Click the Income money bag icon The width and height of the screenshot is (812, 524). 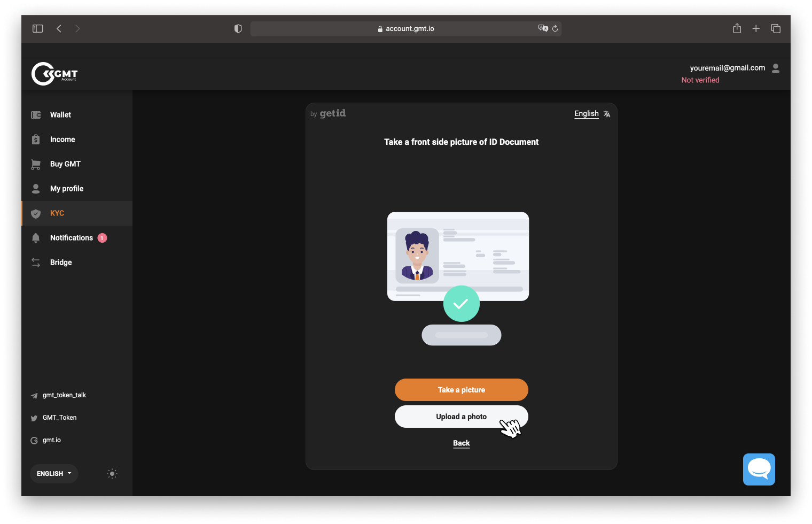tap(36, 140)
